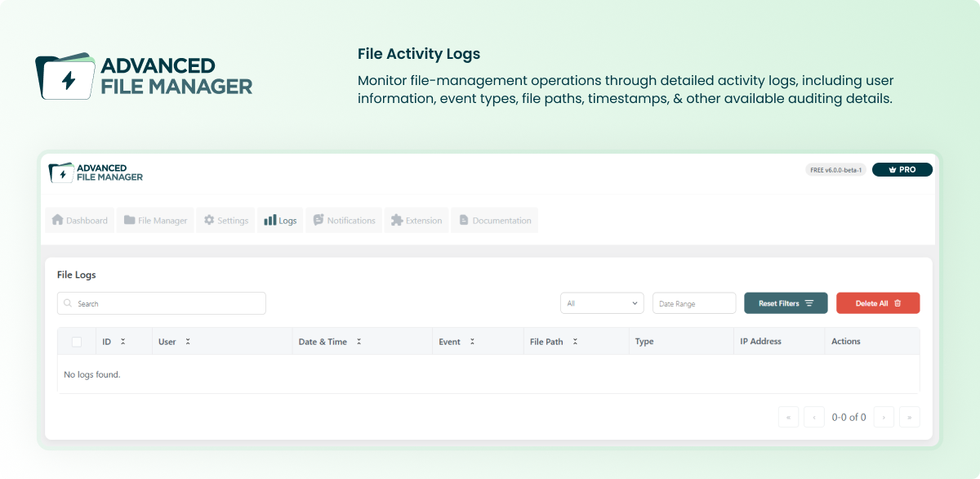Click the house icon on Dashboard tab
Image resolution: width=980 pixels, height=479 pixels.
click(57, 220)
